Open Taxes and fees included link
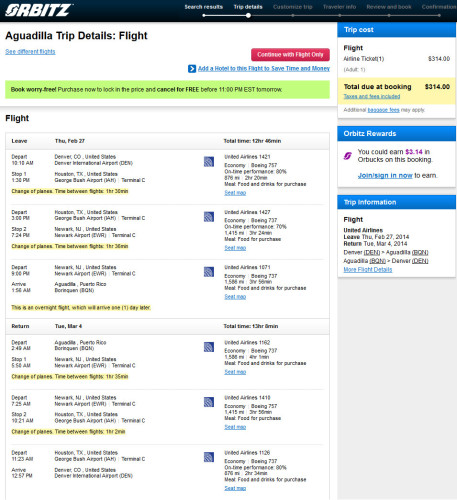457x500 pixels. click(372, 96)
